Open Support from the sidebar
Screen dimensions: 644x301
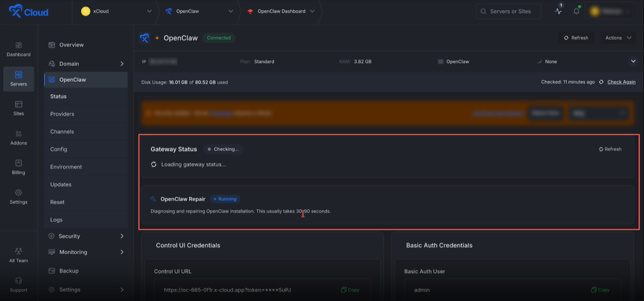[19, 285]
